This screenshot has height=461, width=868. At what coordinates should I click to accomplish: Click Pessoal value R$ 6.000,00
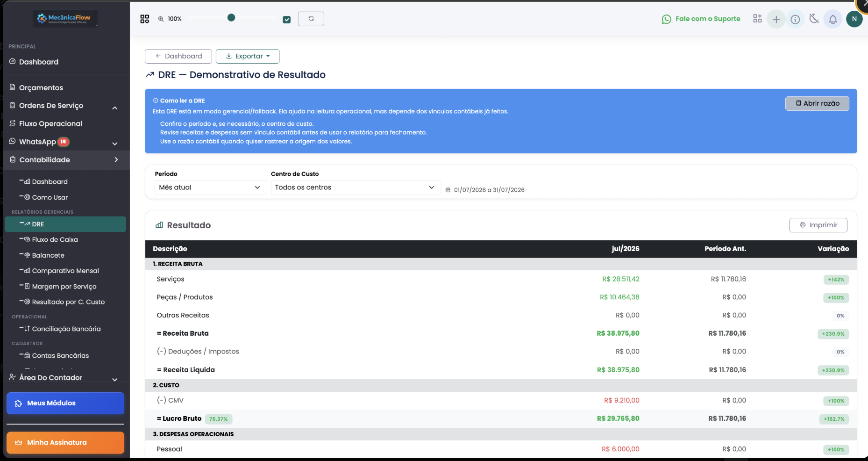tap(620, 449)
